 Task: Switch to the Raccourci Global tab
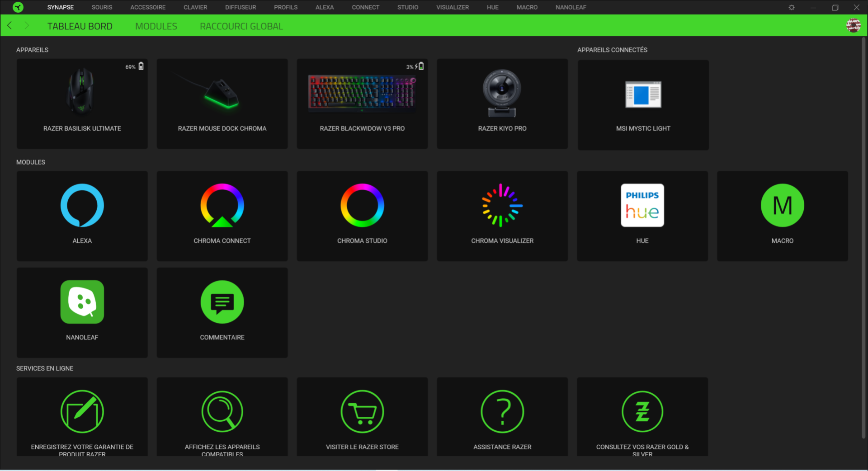point(241,26)
